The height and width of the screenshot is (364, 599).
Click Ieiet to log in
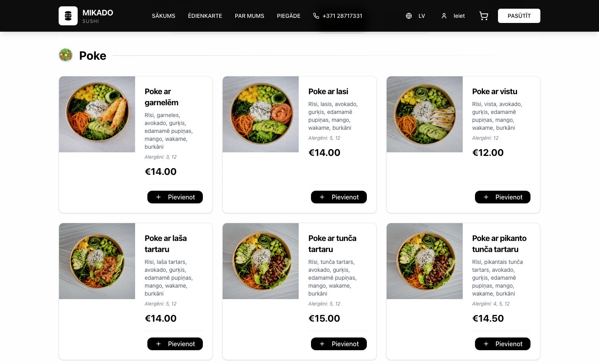(459, 16)
